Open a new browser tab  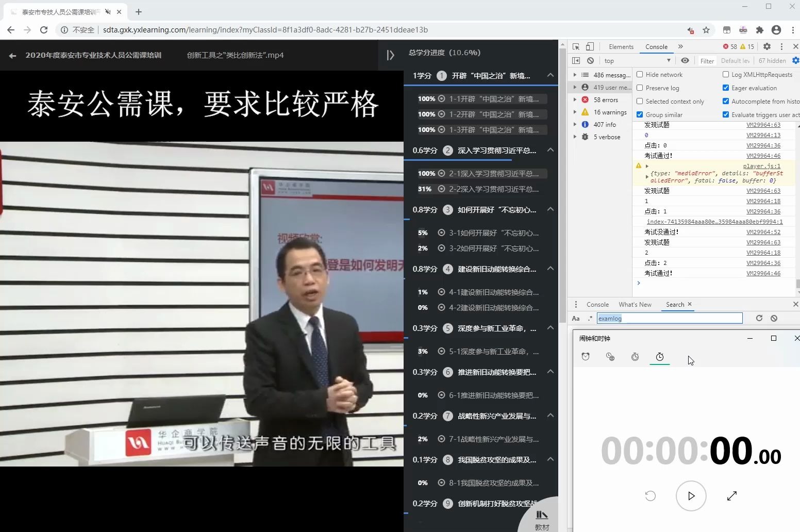click(x=139, y=12)
